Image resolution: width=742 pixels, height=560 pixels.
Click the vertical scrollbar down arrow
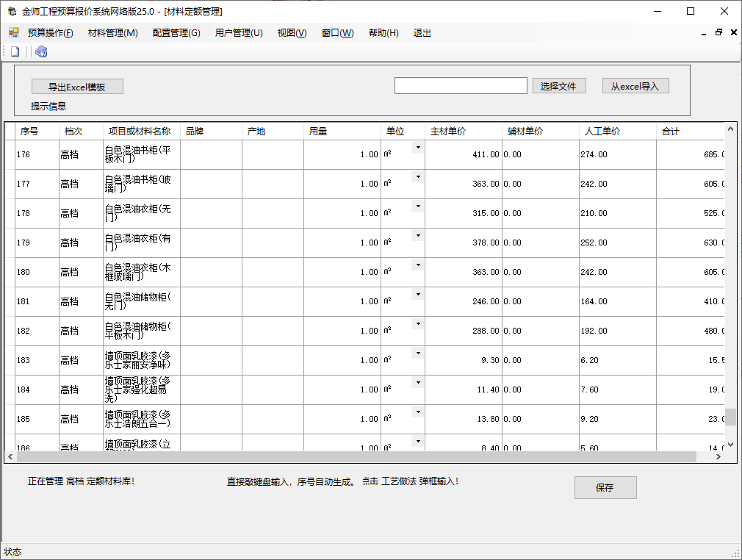[730, 445]
